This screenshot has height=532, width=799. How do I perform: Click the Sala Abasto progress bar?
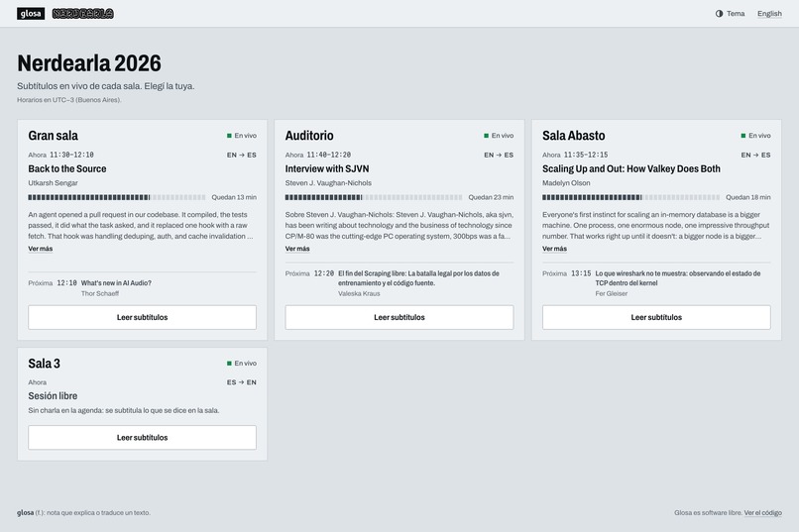pos(630,197)
